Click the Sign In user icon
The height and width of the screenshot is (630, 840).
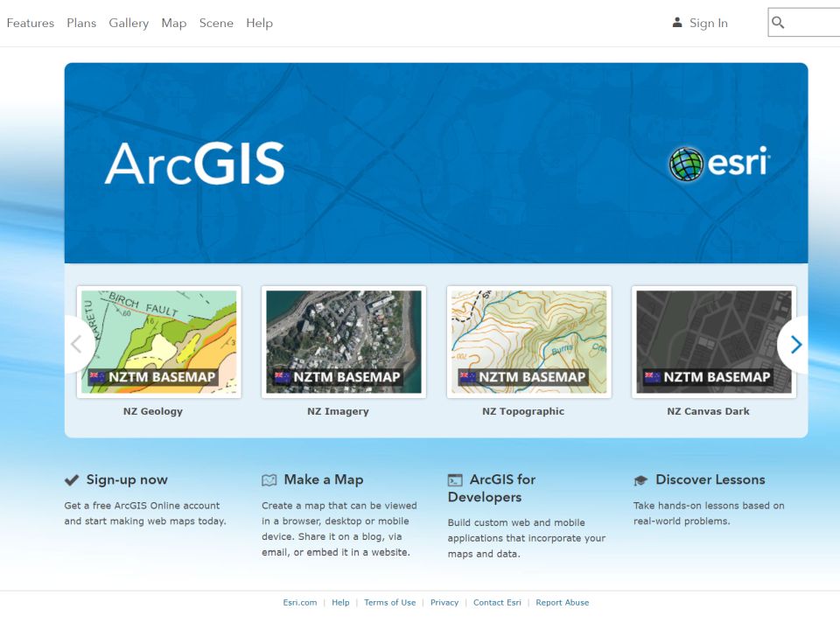tap(676, 23)
